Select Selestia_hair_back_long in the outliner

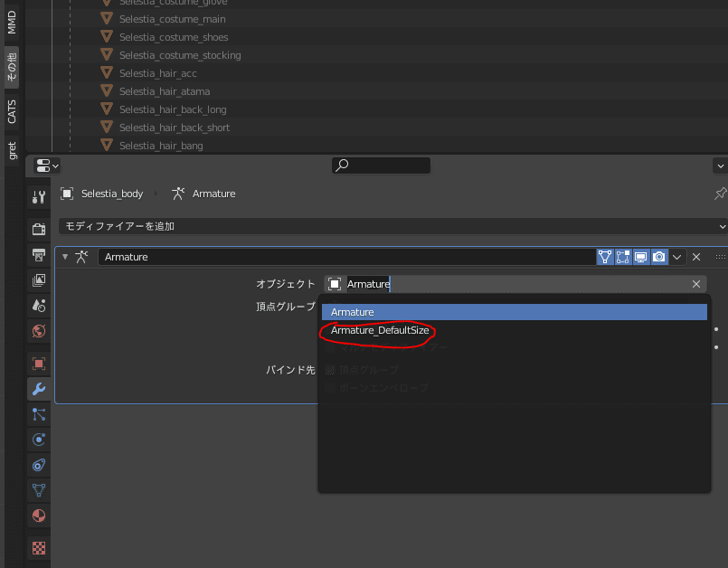(173, 109)
